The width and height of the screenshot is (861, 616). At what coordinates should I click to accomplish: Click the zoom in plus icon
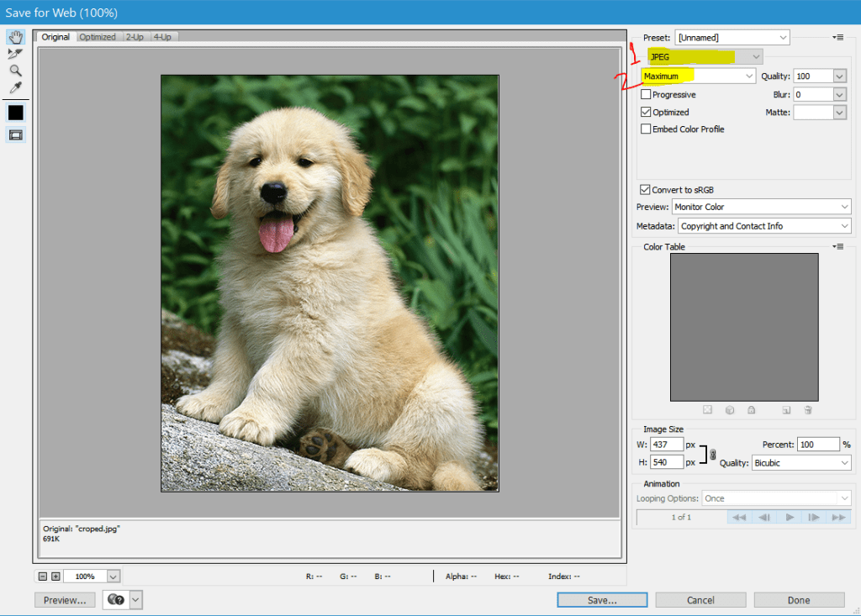click(55, 577)
